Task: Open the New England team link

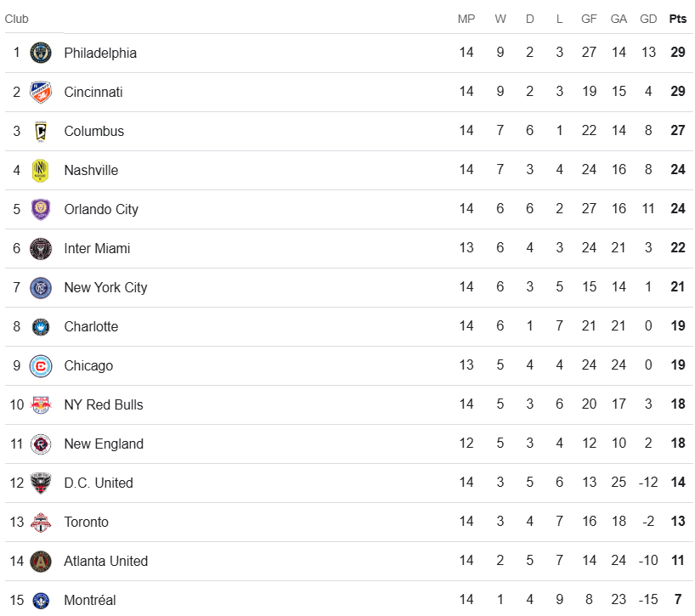Action: coord(104,444)
